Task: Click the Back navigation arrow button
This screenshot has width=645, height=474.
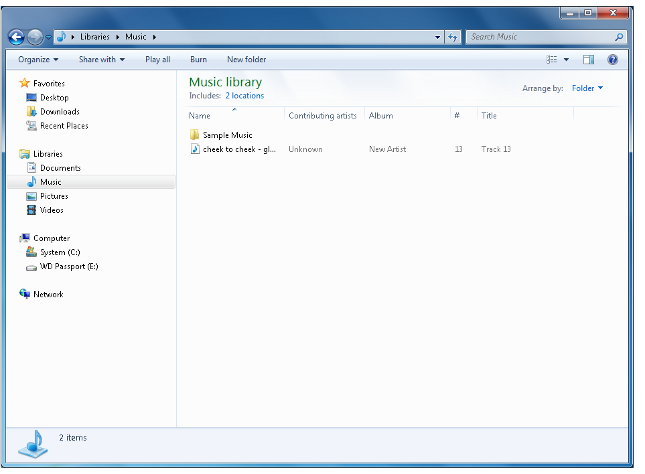Action: coord(16,37)
